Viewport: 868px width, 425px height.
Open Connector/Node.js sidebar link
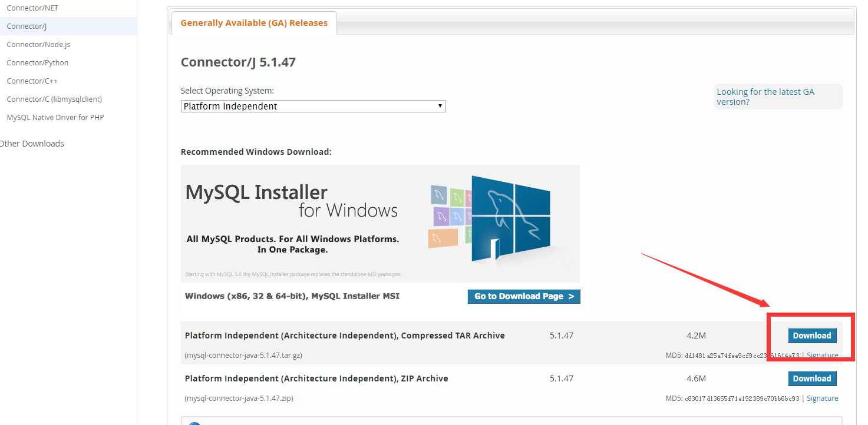(38, 45)
